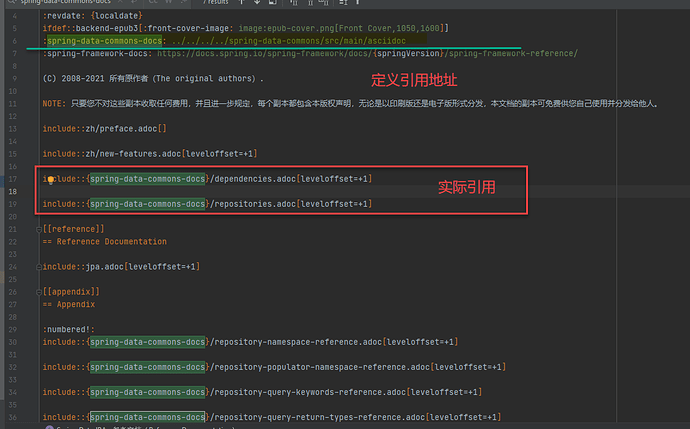Click '== Appendix' heading
This screenshot has width=690, height=429.
point(69,304)
